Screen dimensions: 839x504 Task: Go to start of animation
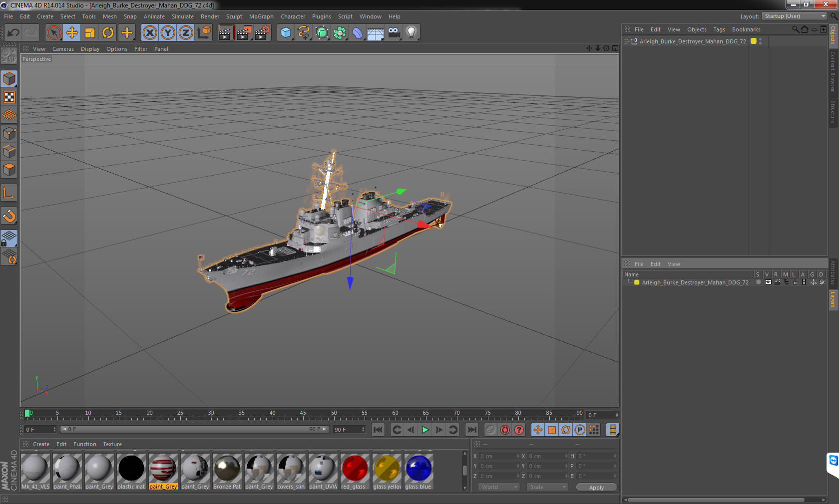378,430
